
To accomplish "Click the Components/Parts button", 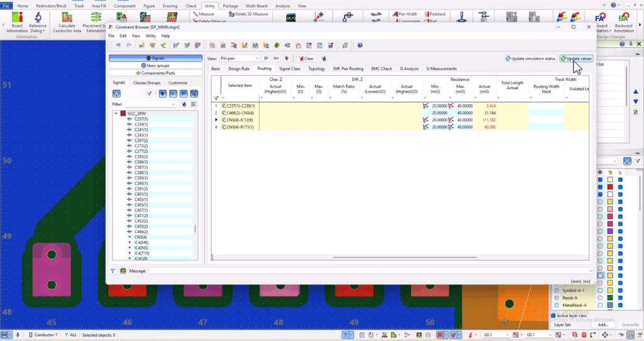I will [x=155, y=73].
